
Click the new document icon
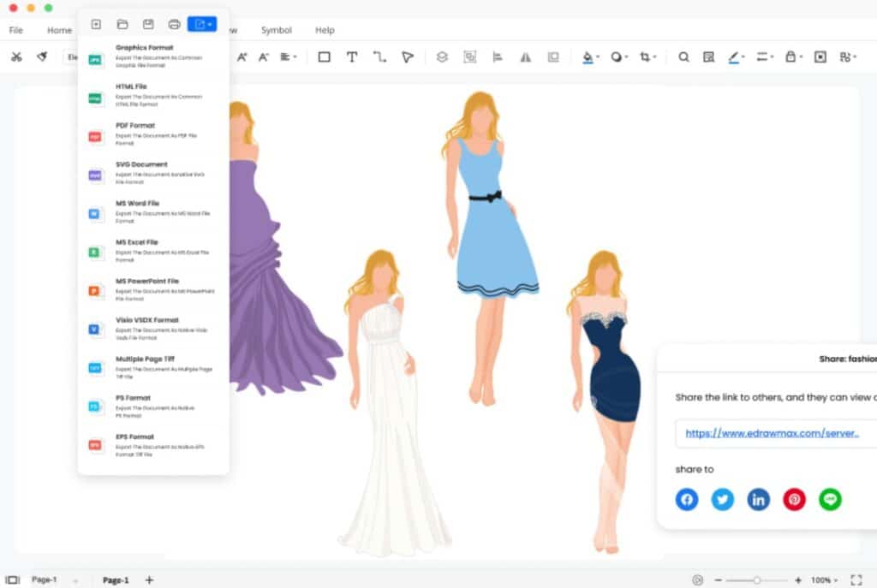click(x=96, y=24)
